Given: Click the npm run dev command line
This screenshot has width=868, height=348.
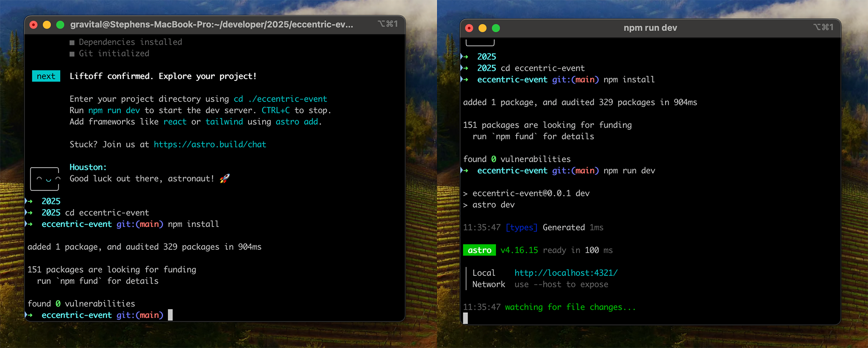Looking at the screenshot, I should pyautogui.click(x=629, y=170).
